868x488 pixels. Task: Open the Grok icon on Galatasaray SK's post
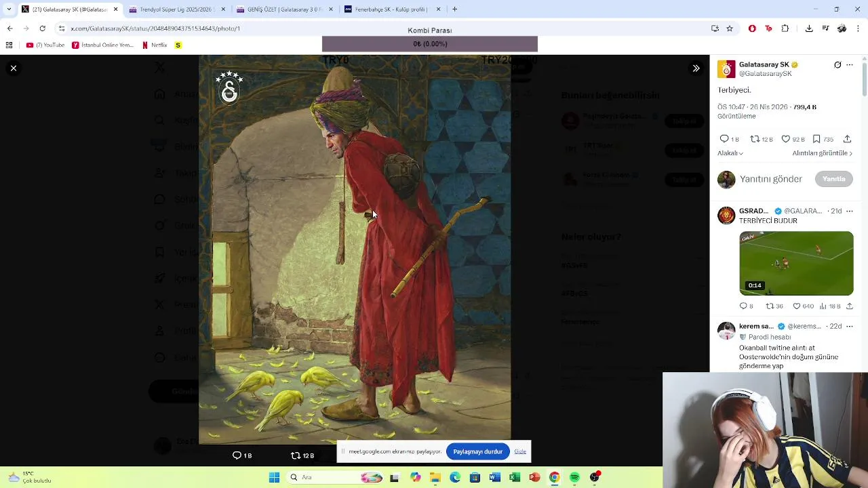coord(837,65)
